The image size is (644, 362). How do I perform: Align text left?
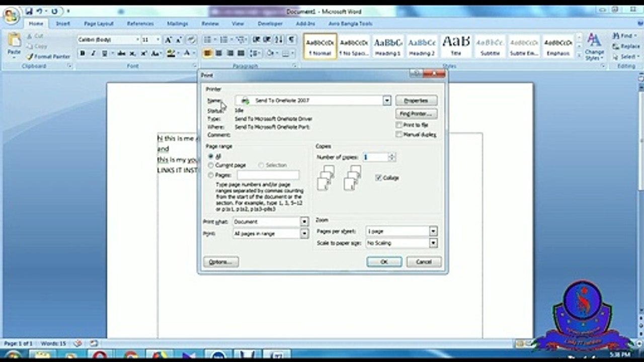(x=207, y=53)
